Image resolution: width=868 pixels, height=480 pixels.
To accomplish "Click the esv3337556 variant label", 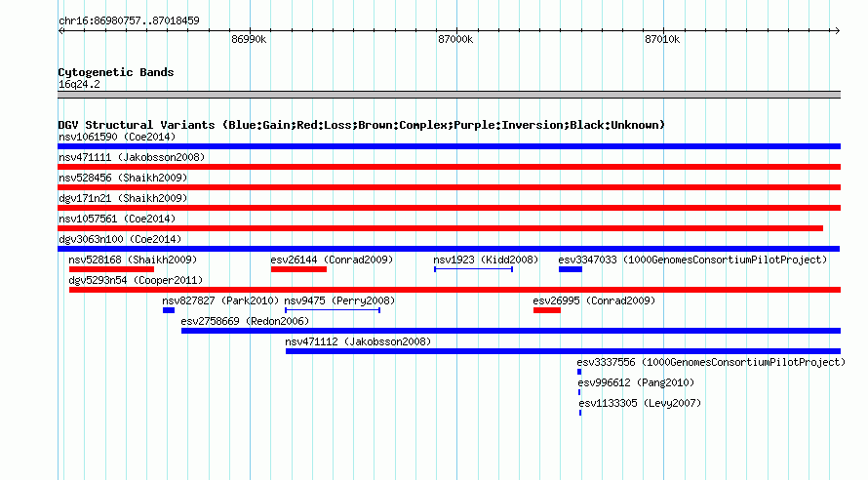I will pos(711,362).
